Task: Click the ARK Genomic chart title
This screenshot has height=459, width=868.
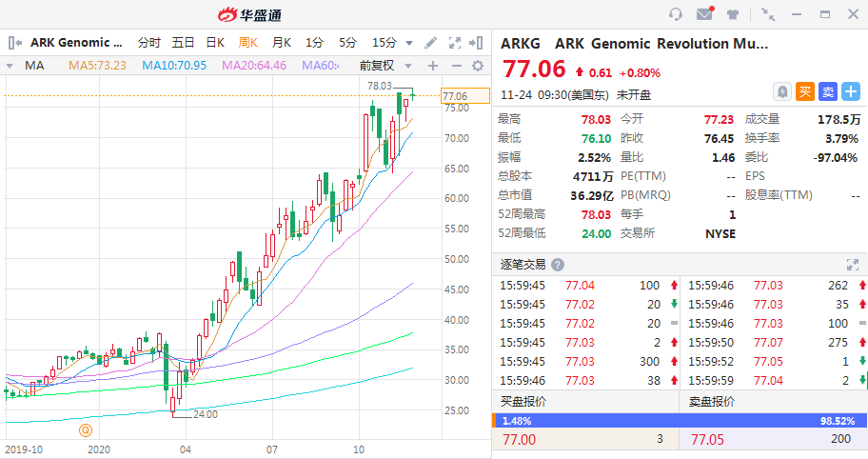Action: 76,43
